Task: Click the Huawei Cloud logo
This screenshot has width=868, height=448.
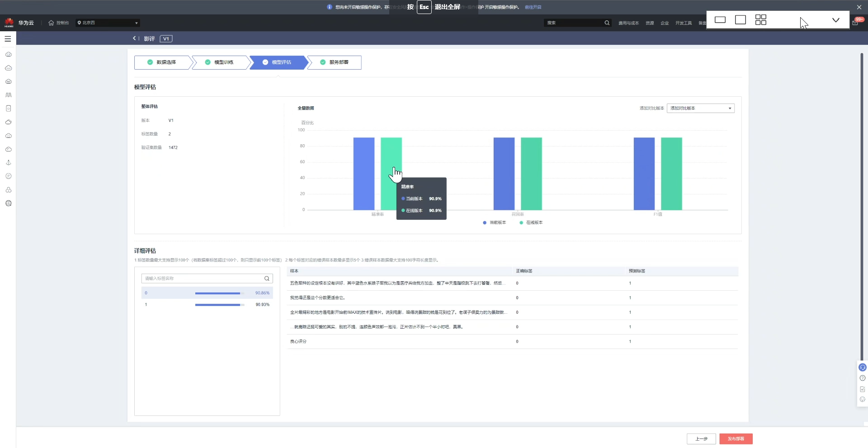Action: (x=9, y=23)
